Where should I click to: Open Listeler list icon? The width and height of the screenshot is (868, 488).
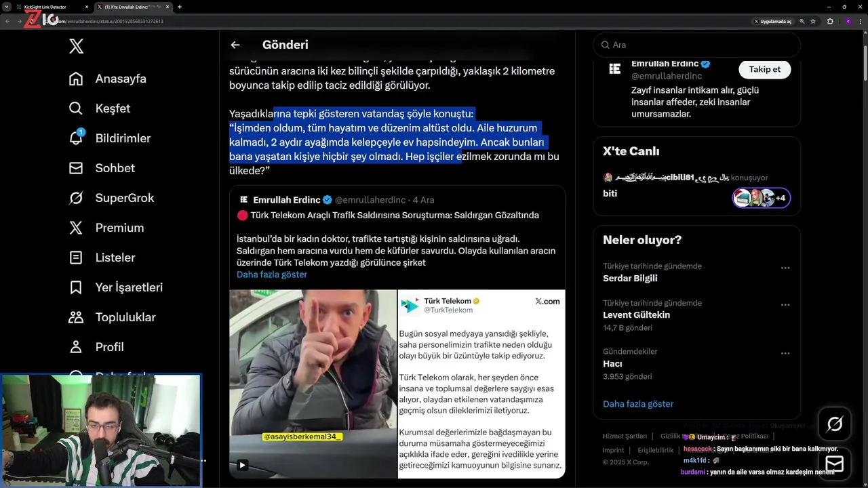coord(76,258)
